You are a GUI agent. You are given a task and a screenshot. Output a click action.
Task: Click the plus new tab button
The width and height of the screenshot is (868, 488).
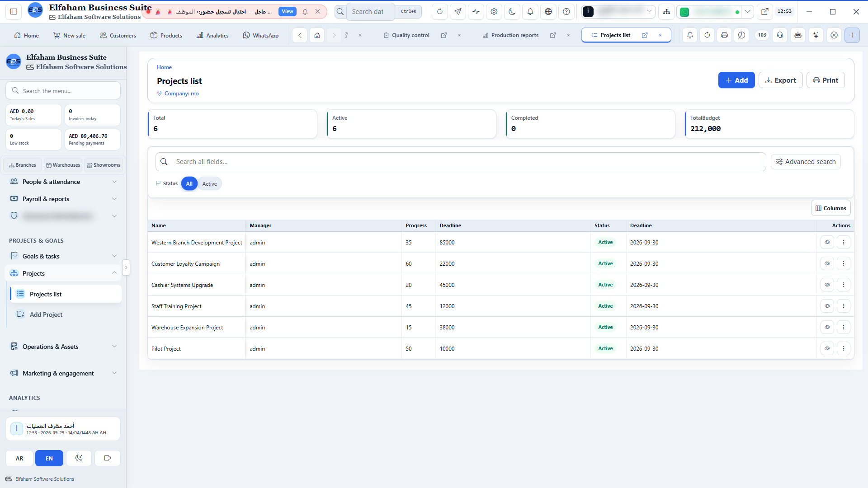pyautogui.click(x=852, y=35)
